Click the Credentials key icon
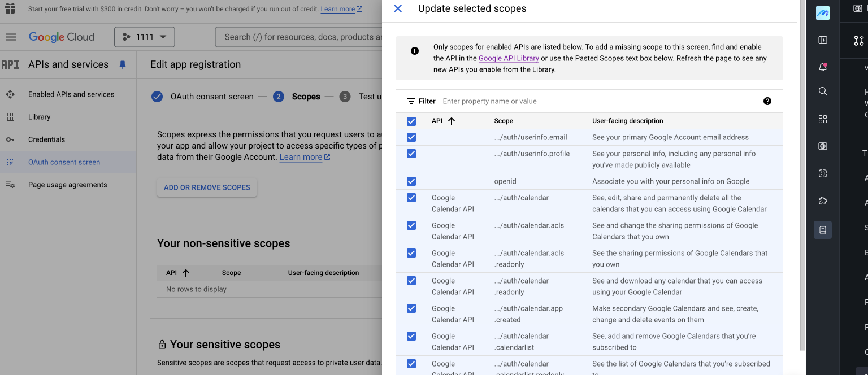868x375 pixels. [x=10, y=139]
